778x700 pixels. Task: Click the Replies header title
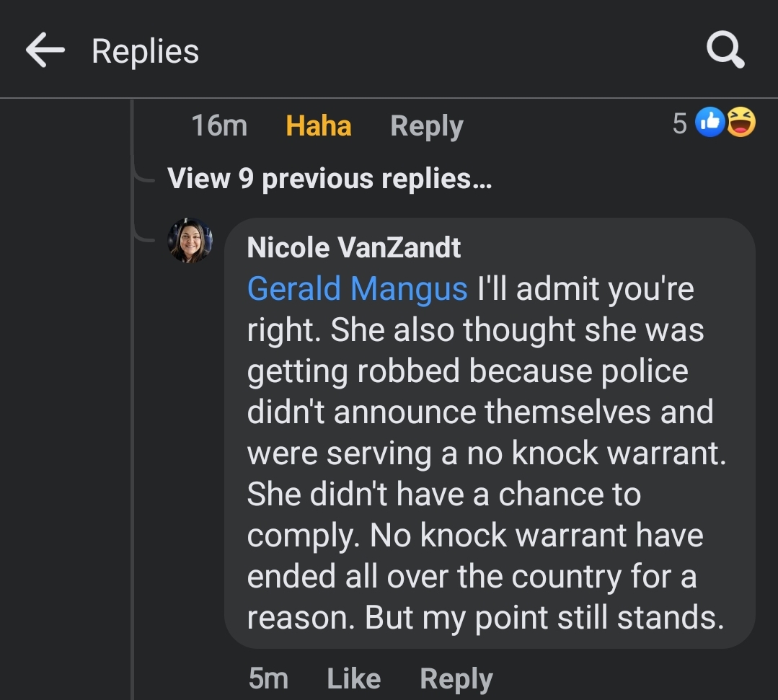click(146, 51)
